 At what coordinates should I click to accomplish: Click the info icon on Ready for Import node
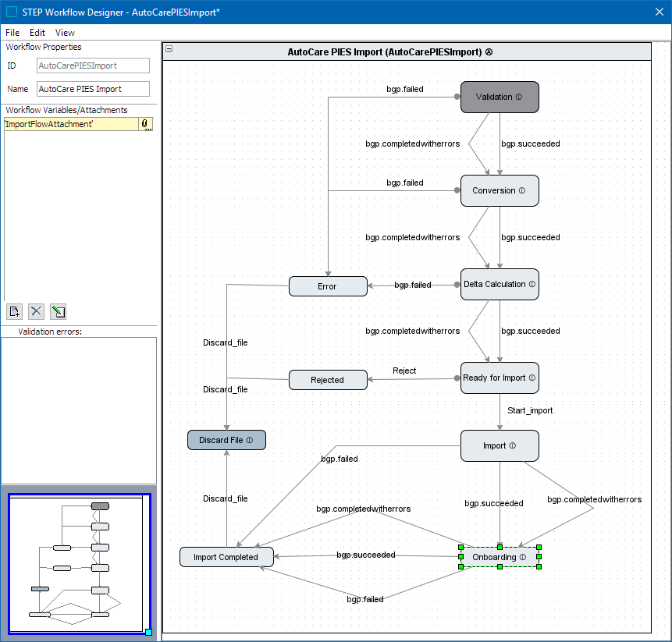tap(532, 378)
